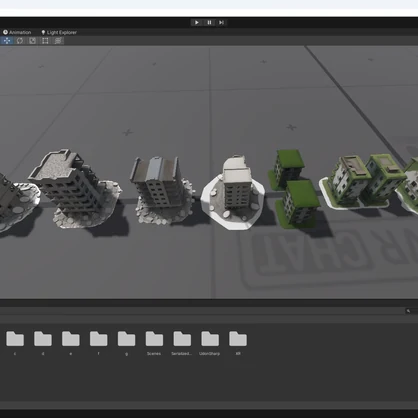Select the ruined building with collapsed roof
This screenshot has height=418, width=418.
coord(75,188)
